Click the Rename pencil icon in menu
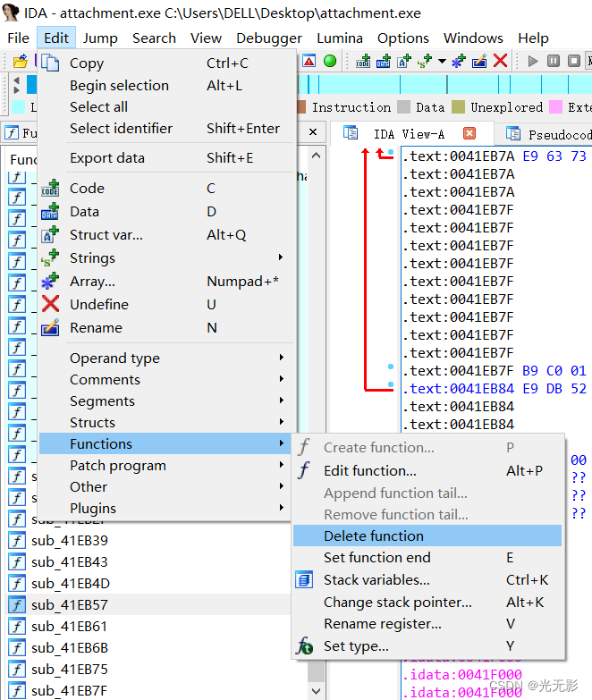The image size is (592, 700). click(x=50, y=327)
